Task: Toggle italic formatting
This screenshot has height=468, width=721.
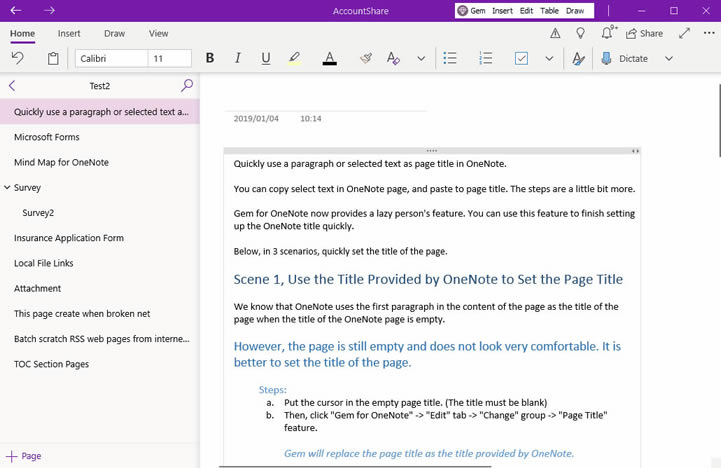Action: (x=237, y=59)
